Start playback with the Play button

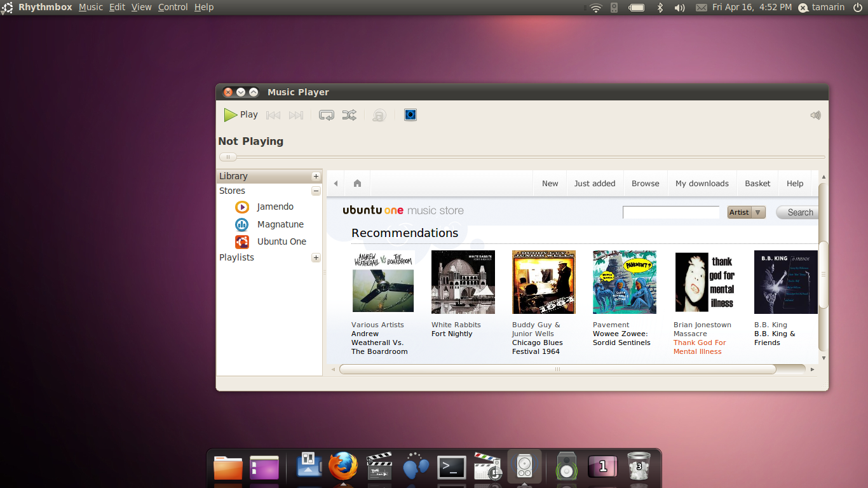[x=241, y=115]
